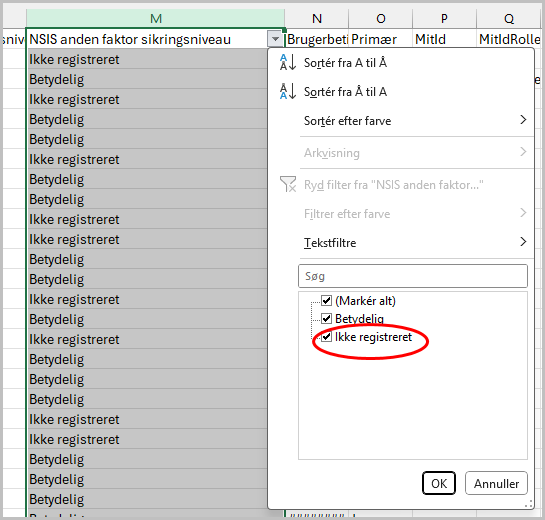The width and height of the screenshot is (545, 520).
Task: Click into the Søg search field
Action: click(x=413, y=276)
